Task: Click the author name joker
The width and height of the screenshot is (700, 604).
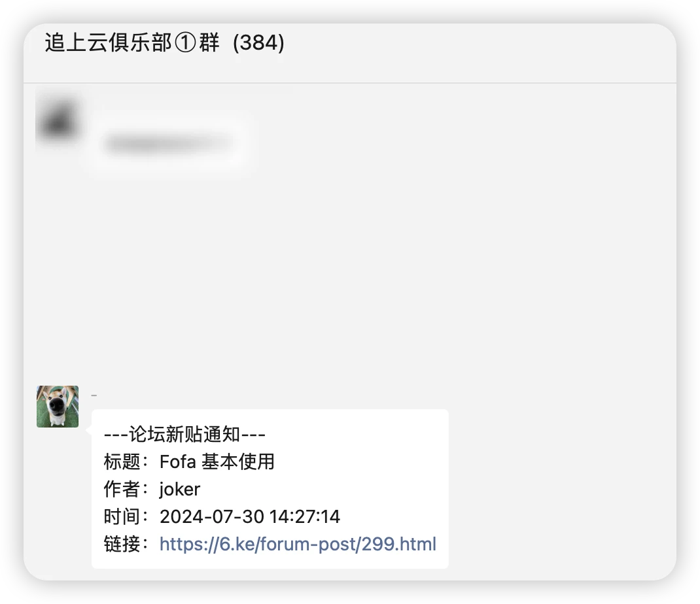Action: click(179, 490)
